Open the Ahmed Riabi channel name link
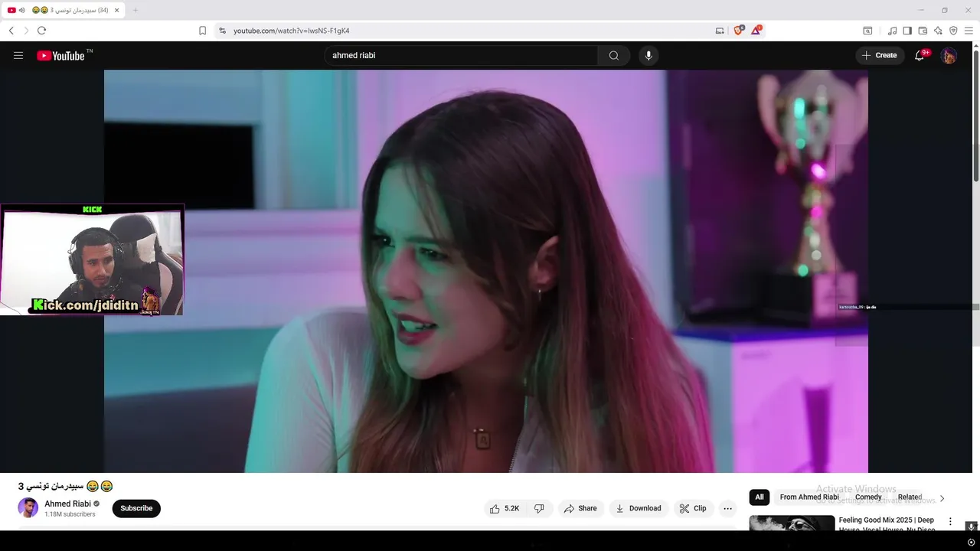The width and height of the screenshot is (980, 551). pyautogui.click(x=67, y=504)
